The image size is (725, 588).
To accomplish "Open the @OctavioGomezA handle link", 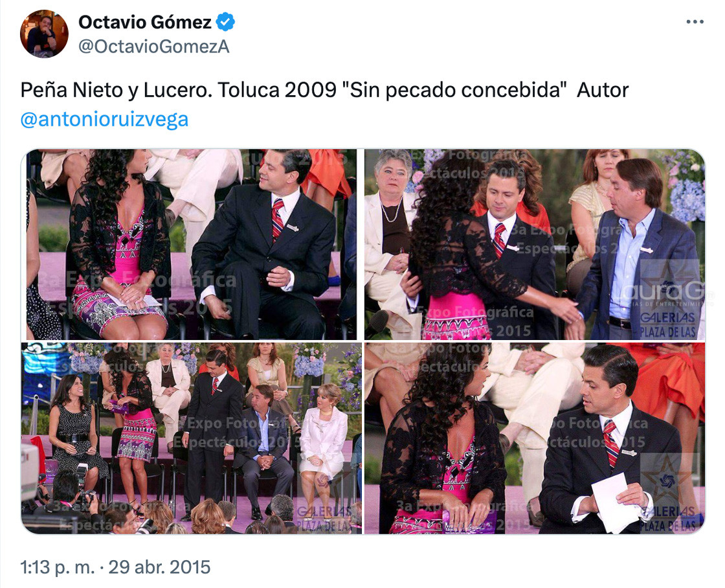I will [153, 46].
